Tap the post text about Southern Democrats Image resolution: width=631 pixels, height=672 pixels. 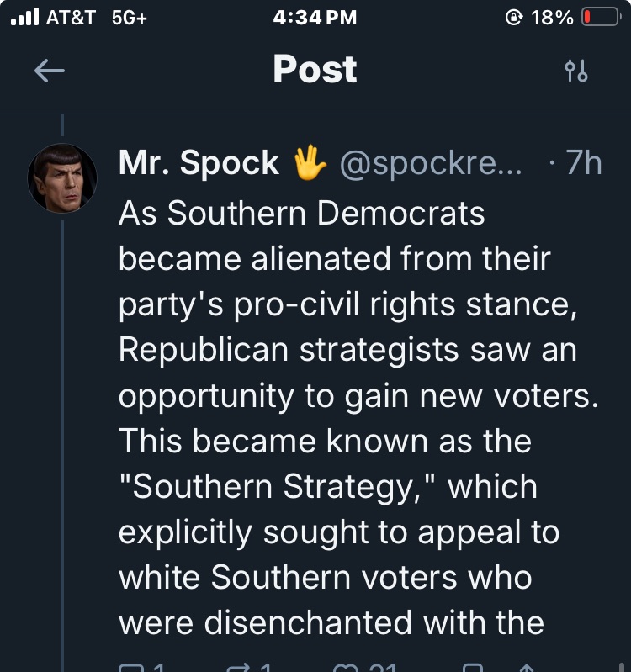[x=337, y=303]
